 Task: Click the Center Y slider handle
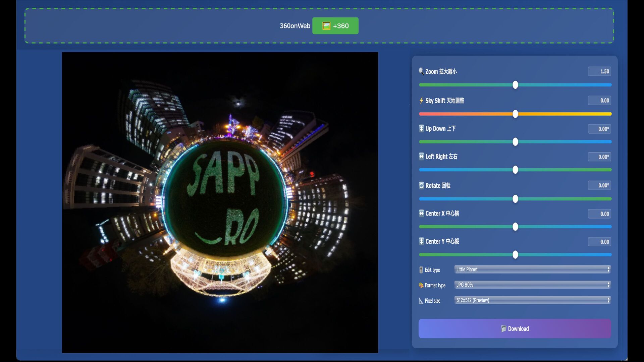pyautogui.click(x=516, y=254)
